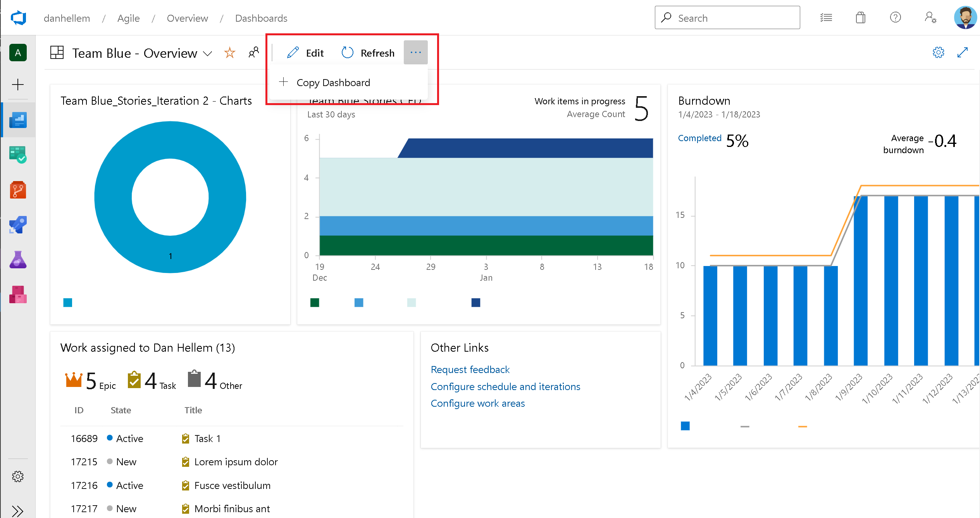This screenshot has width=980, height=518.
Task: Click the fullscreen expand icon
Action: pyautogui.click(x=963, y=53)
